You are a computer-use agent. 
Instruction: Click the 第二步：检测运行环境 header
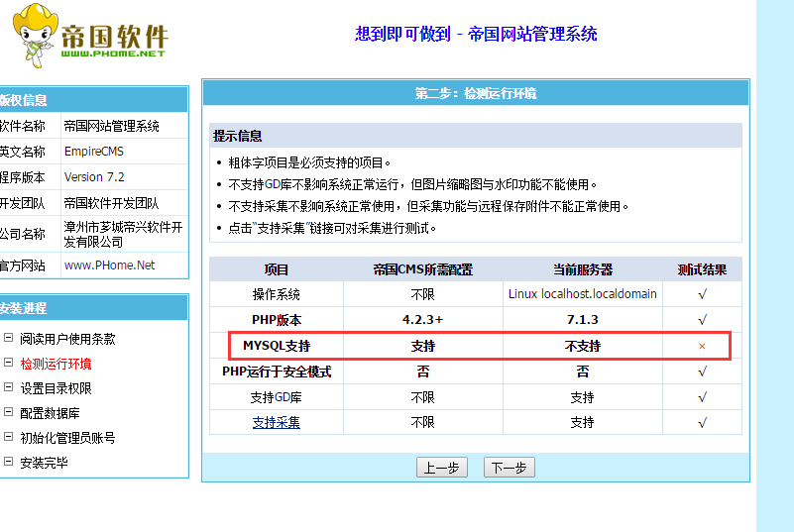tap(476, 93)
